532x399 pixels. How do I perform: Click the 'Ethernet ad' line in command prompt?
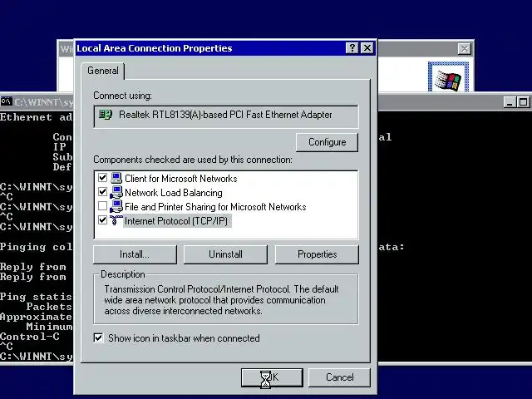[36, 117]
